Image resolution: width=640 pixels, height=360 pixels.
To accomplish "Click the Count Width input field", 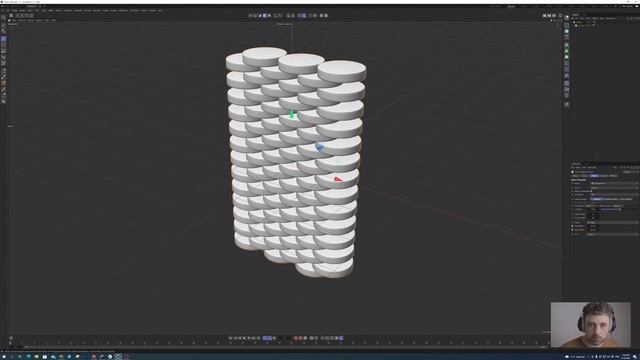I will [x=593, y=214].
